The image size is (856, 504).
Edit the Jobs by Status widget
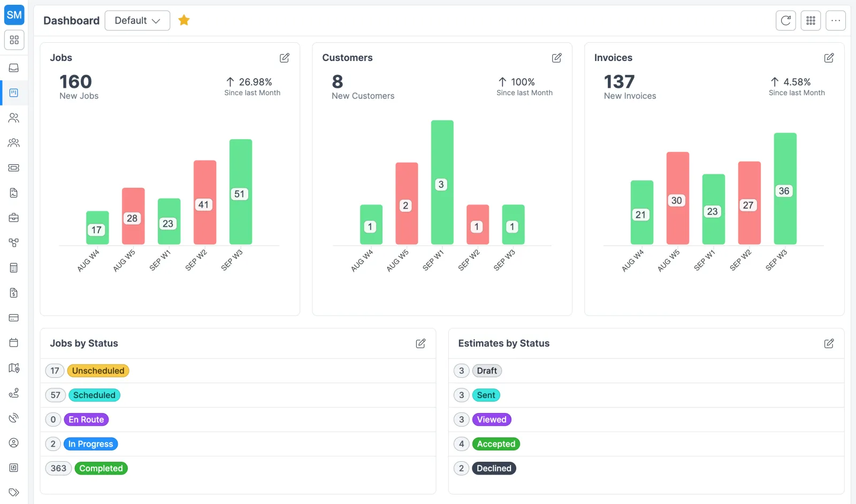click(421, 343)
